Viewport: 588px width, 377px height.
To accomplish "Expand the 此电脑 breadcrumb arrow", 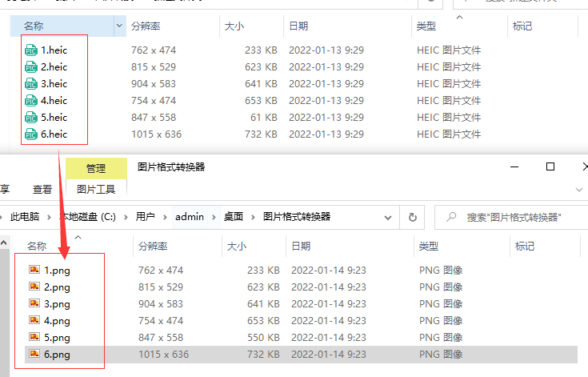I will tap(49, 217).
